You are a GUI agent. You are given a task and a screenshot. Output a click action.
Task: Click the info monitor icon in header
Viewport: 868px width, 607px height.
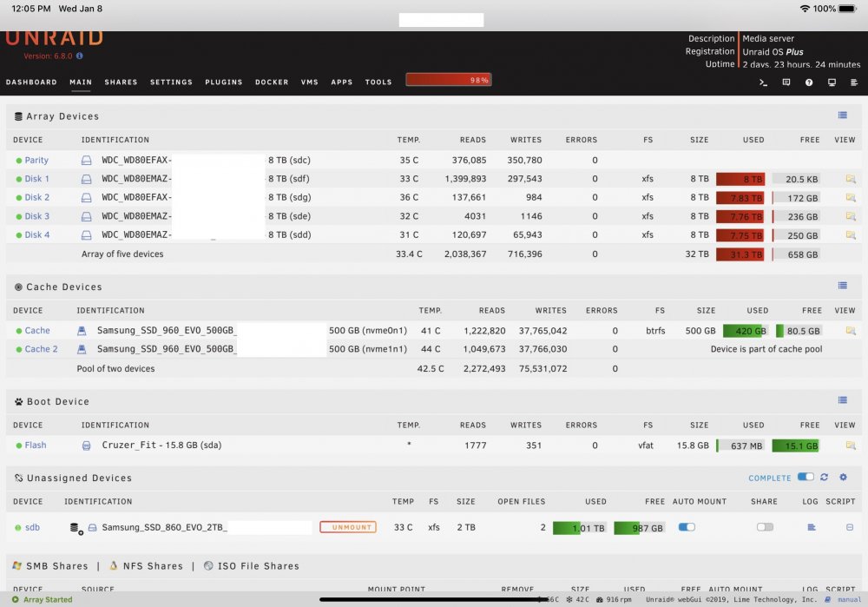(x=832, y=82)
